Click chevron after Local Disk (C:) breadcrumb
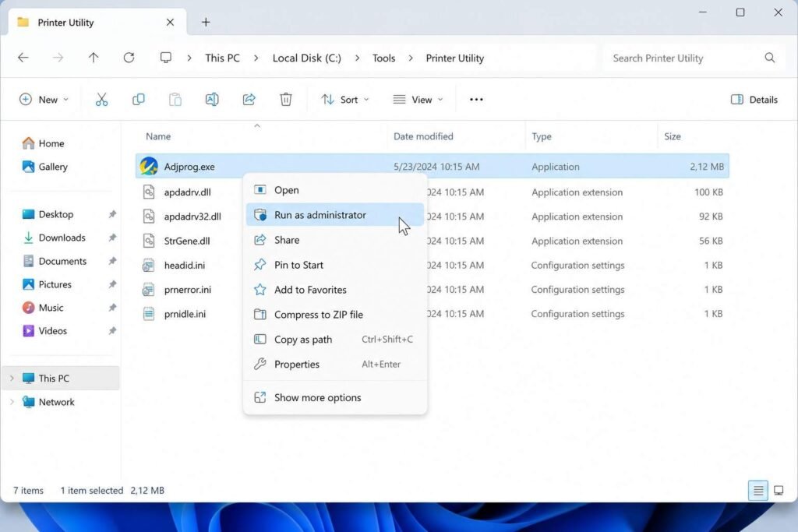 pyautogui.click(x=357, y=58)
